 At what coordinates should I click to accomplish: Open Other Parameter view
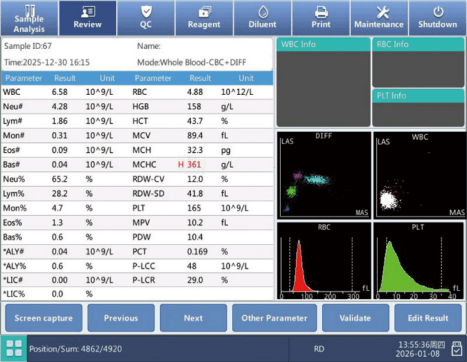[274, 318]
